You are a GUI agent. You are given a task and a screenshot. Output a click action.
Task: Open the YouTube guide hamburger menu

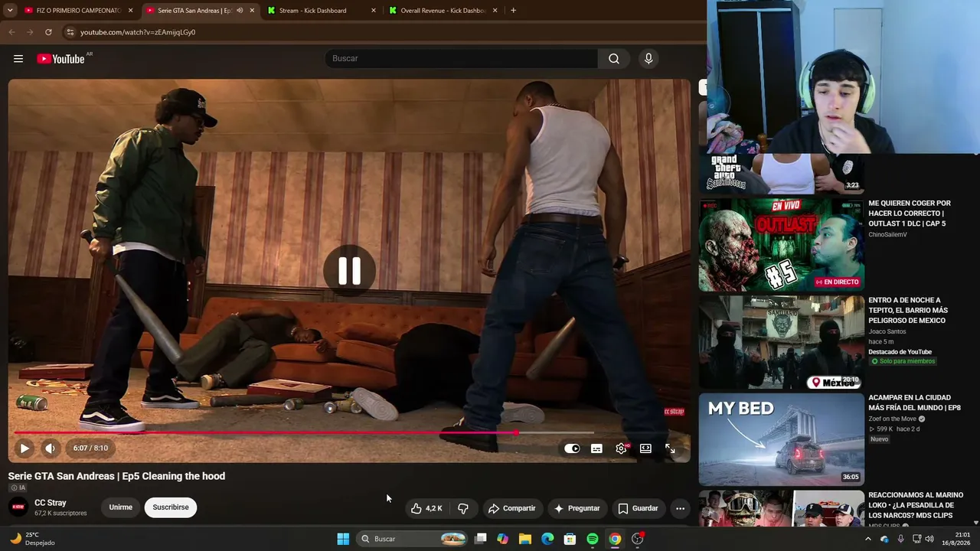point(18,59)
